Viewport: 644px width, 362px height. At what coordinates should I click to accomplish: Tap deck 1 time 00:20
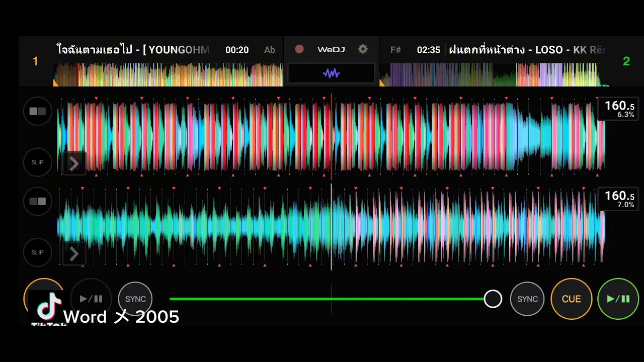pyautogui.click(x=237, y=50)
